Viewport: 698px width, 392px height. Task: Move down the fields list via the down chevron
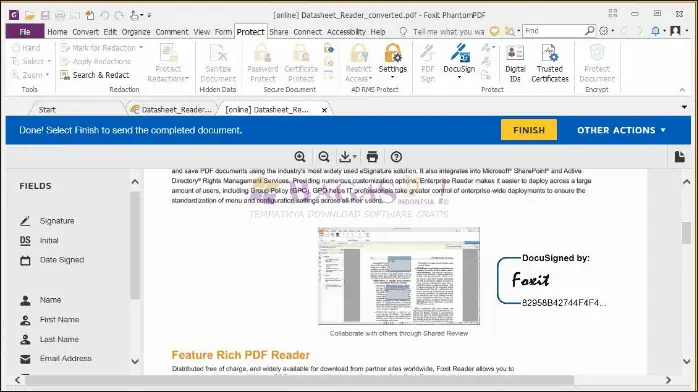(135, 361)
